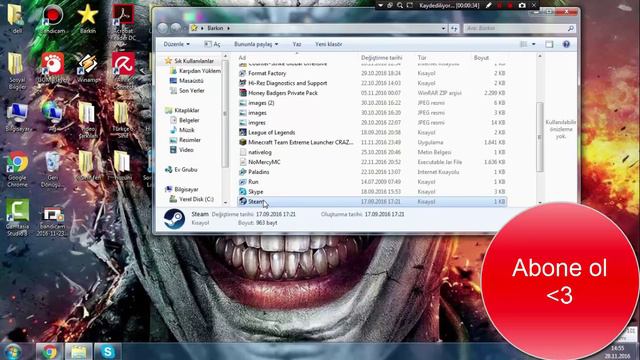Click the GOM Player desktop icon
The image size is (640, 360).
[x=52, y=68]
